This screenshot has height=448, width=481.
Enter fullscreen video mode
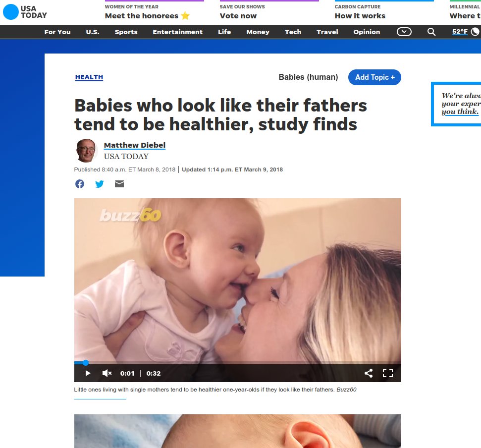coord(388,373)
